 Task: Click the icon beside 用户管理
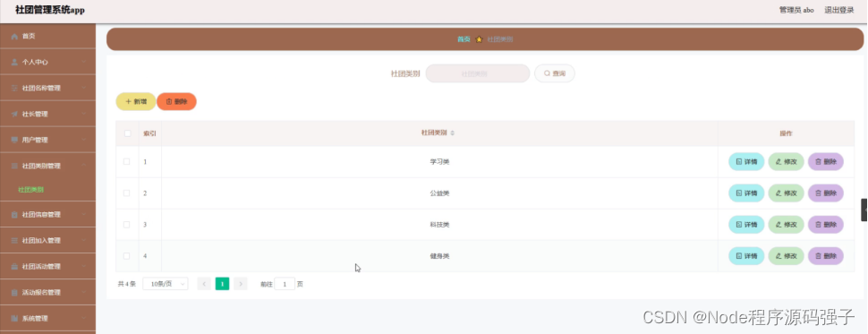coord(14,140)
